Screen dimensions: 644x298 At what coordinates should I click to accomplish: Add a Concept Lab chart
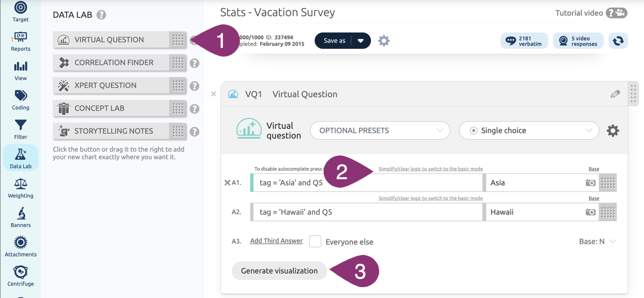point(111,108)
